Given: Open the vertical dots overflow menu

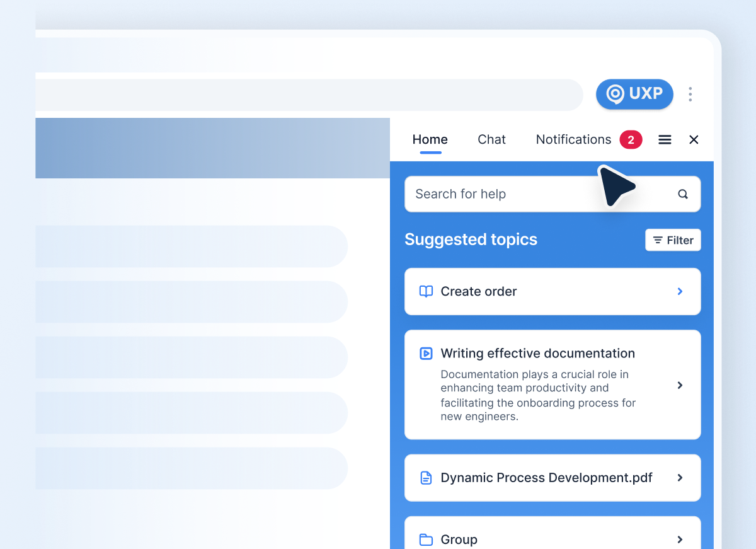Looking at the screenshot, I should (x=690, y=94).
